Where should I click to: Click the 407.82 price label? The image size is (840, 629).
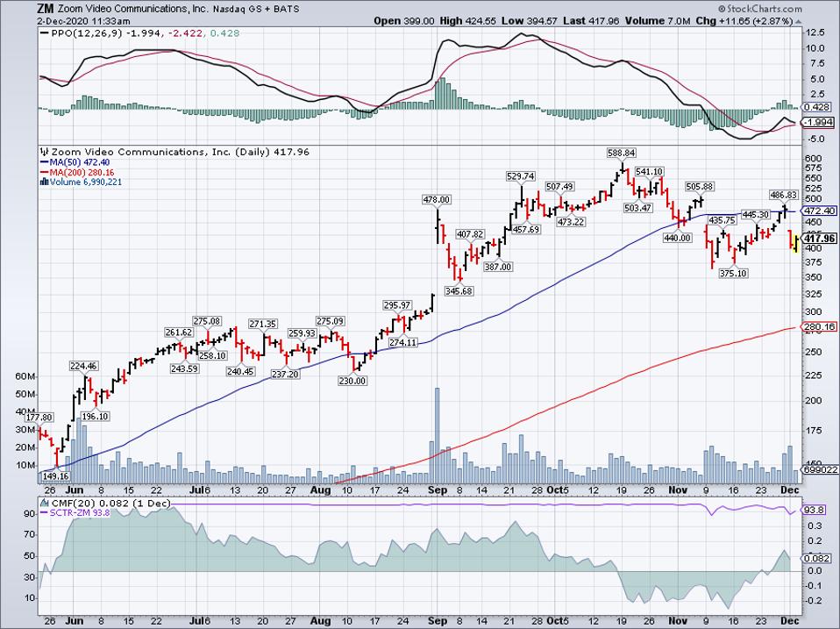point(470,234)
